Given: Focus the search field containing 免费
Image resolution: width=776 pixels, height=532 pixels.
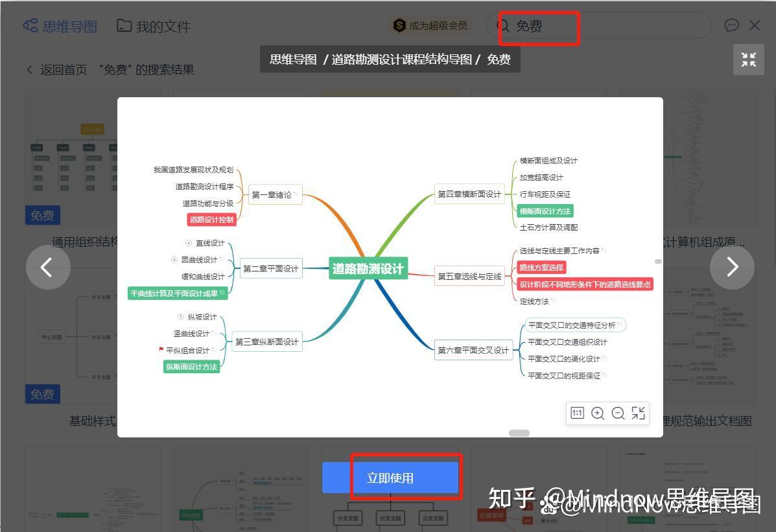Looking at the screenshot, I should tap(599, 26).
